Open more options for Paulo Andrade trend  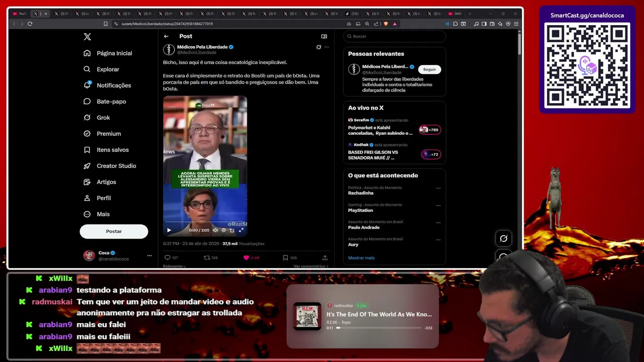point(438,223)
